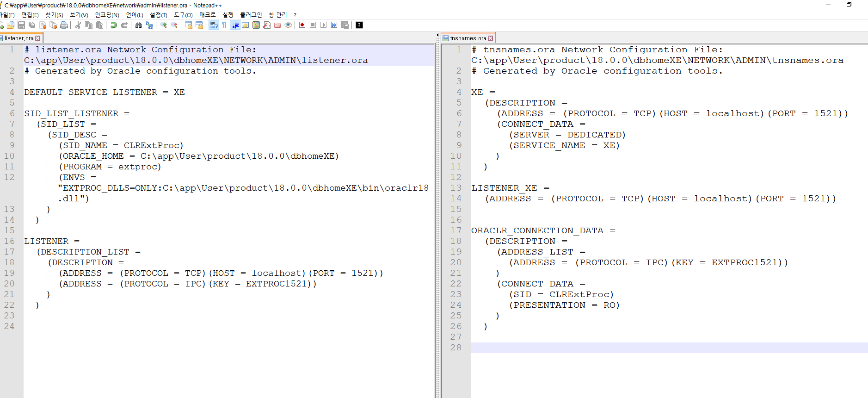Switch to the tnsnames.ora tab

pos(468,38)
